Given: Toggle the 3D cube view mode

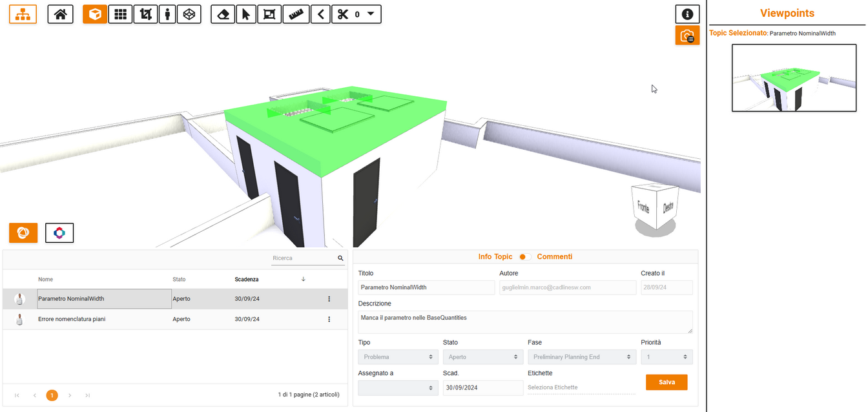Looking at the screenshot, I should tap(95, 14).
